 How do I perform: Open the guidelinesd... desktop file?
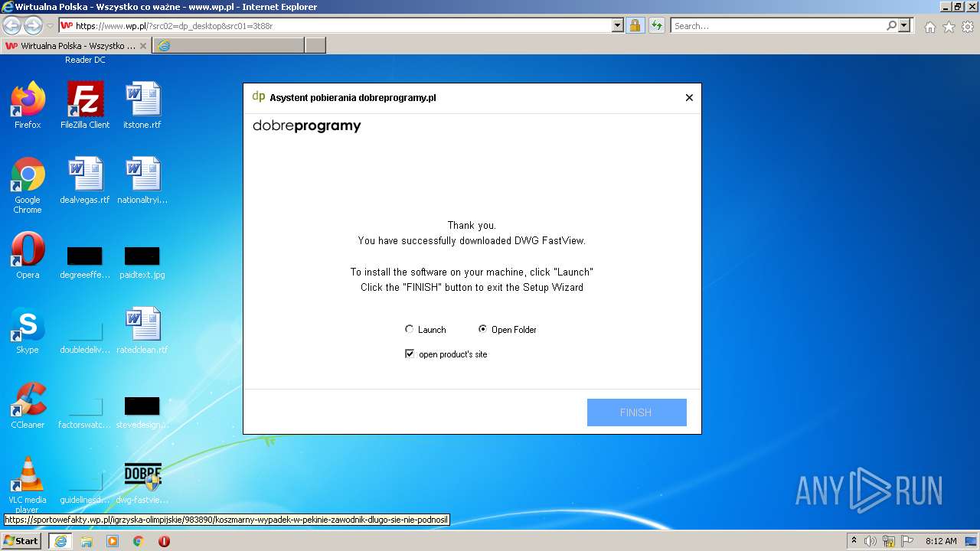[85, 486]
